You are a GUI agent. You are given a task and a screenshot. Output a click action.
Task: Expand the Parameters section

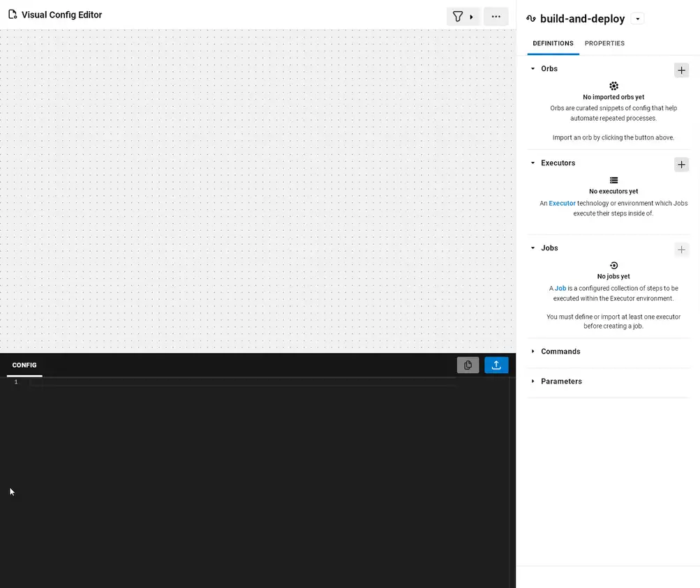point(533,381)
